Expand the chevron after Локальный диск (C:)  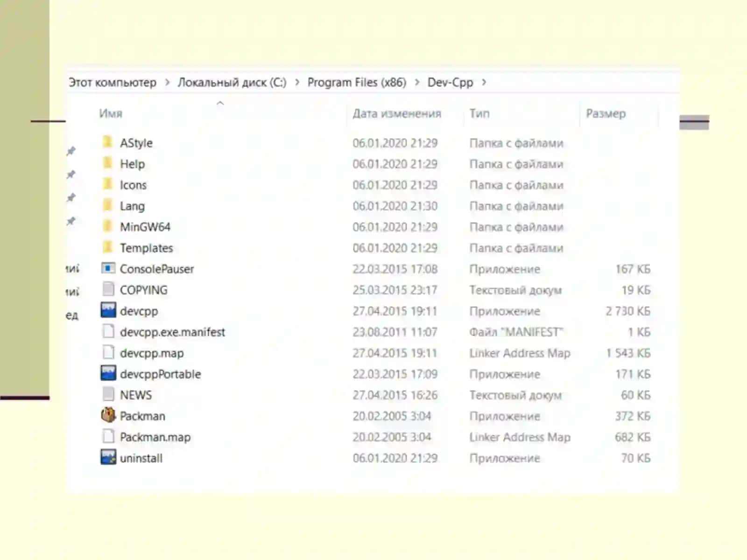click(x=297, y=83)
